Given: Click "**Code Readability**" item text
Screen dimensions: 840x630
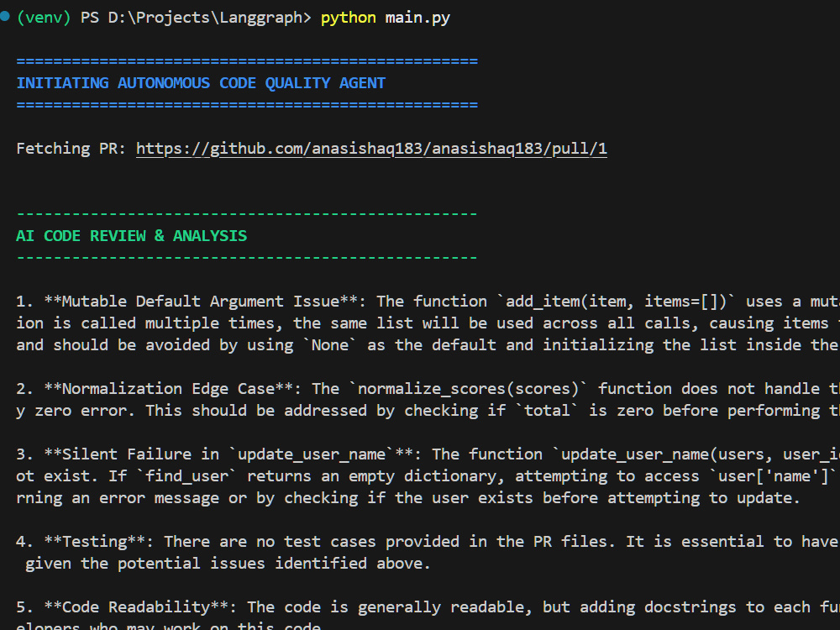Looking at the screenshot, I should (137, 607).
